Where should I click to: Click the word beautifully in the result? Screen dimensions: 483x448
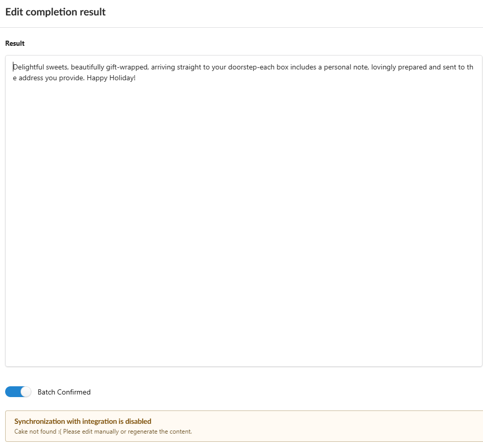tap(88, 67)
